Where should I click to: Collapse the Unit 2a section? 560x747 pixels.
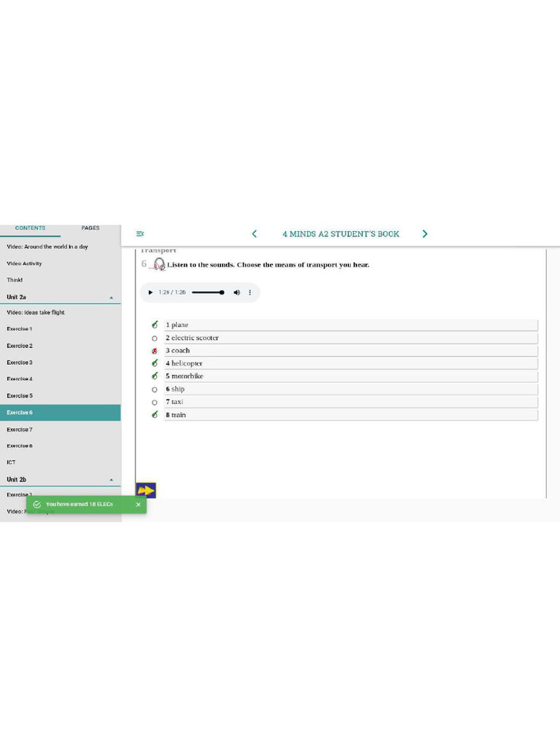pos(112,298)
